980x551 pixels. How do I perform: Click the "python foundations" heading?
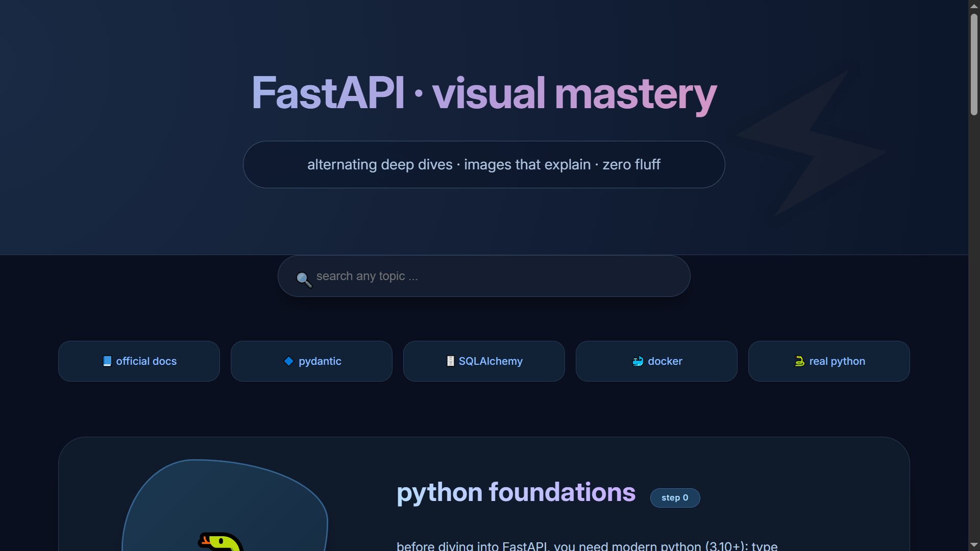[516, 492]
